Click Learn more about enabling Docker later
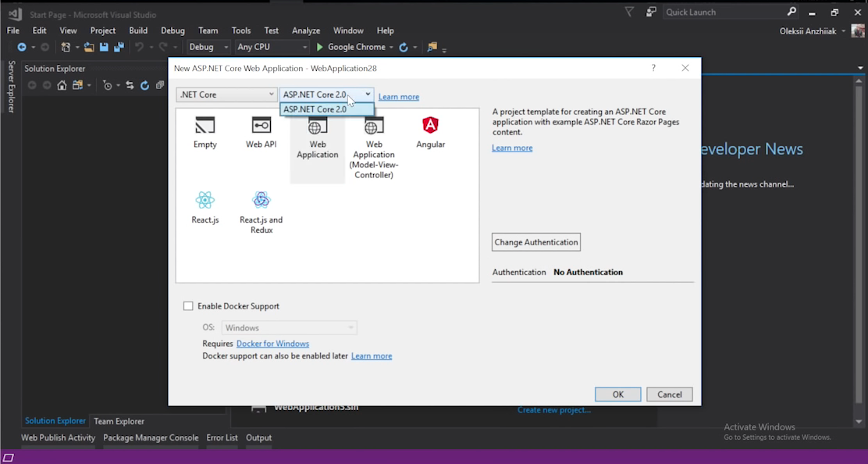 click(372, 356)
